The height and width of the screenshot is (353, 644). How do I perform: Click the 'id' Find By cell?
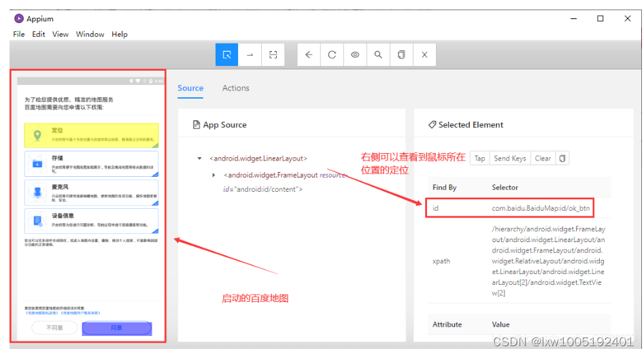(x=435, y=208)
